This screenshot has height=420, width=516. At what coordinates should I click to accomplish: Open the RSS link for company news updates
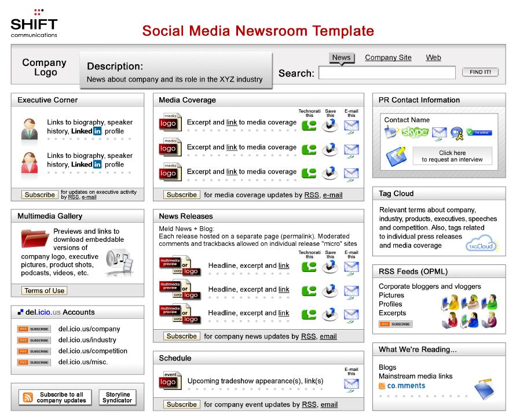coord(308,336)
